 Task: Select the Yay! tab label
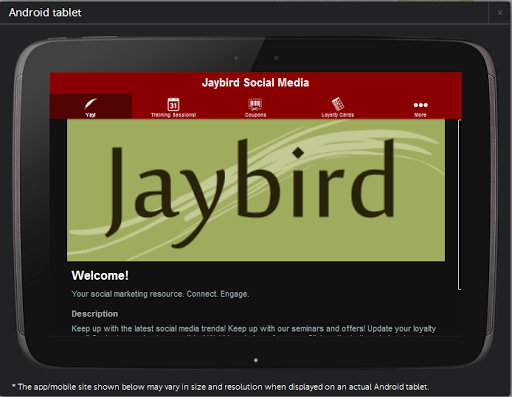(90, 115)
